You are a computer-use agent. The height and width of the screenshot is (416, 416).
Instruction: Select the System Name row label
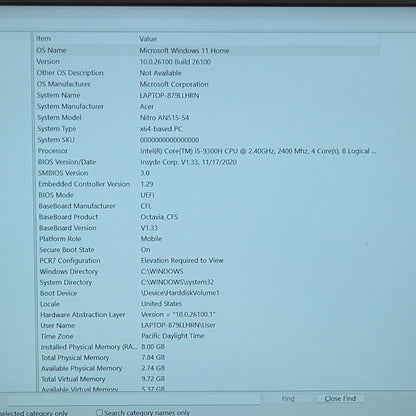tap(59, 95)
